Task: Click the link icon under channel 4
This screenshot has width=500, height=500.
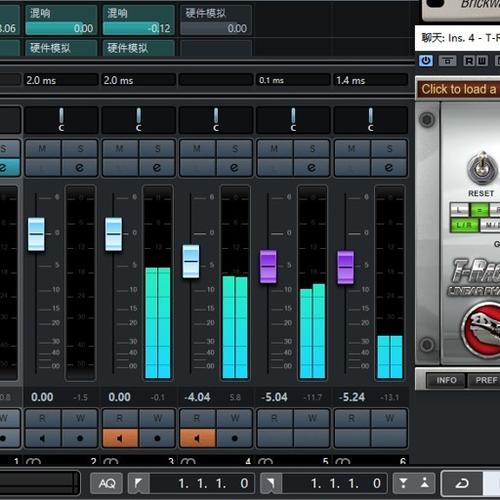Action: point(188,461)
